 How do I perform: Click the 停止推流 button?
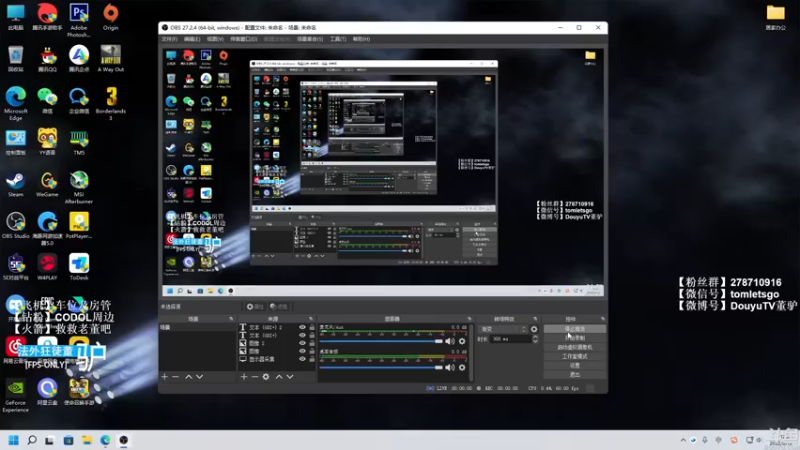[x=574, y=329]
